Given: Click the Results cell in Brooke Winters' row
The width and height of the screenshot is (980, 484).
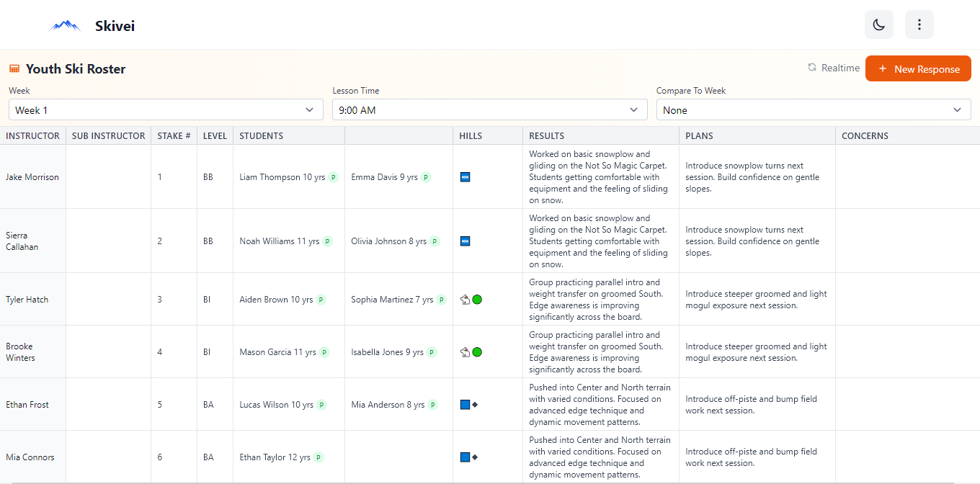Looking at the screenshot, I should tap(601, 352).
